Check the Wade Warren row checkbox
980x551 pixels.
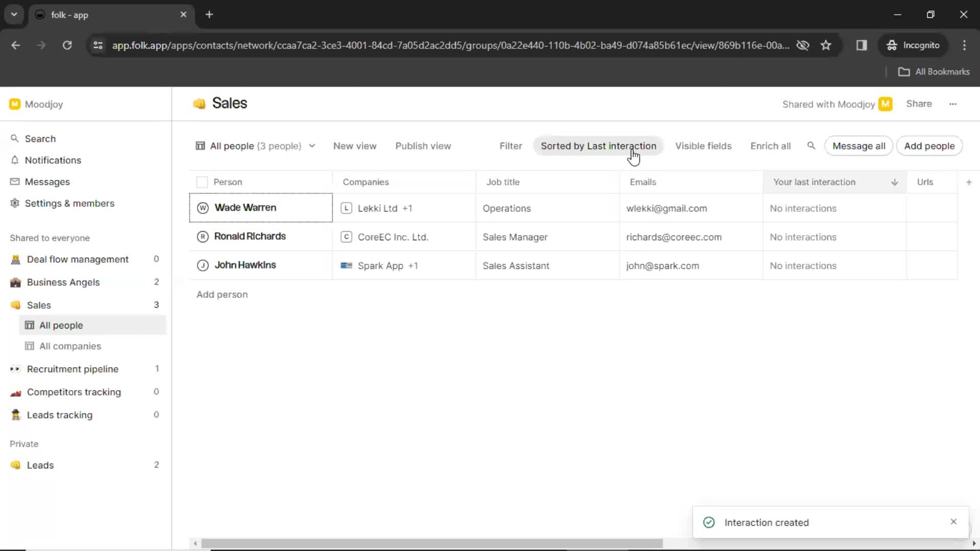pos(202,208)
